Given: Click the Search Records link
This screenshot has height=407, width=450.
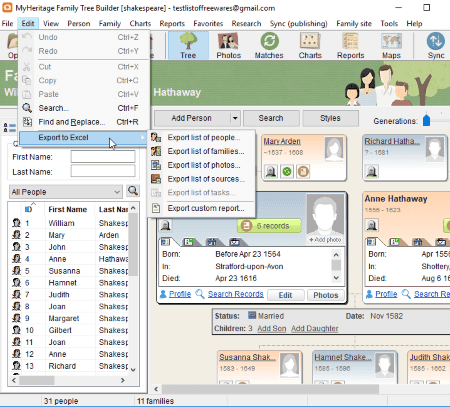Looking at the screenshot, I should click(236, 294).
